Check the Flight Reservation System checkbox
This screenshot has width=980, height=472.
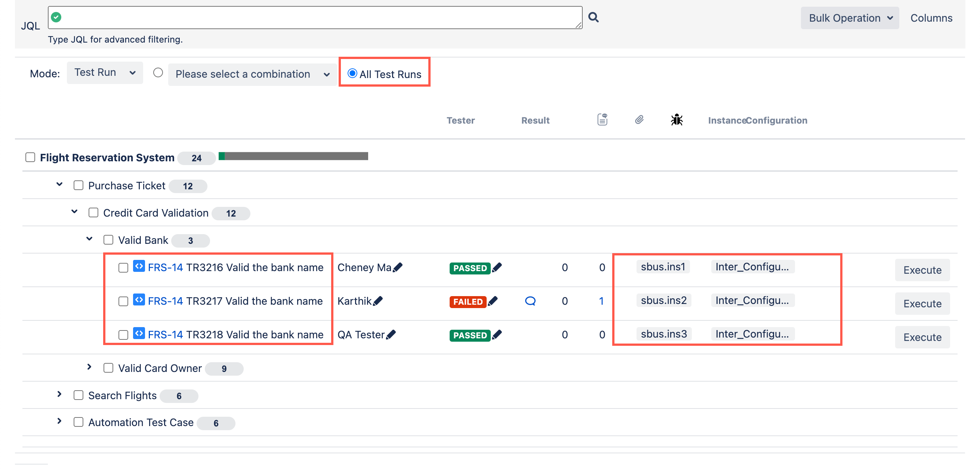pyautogui.click(x=30, y=157)
